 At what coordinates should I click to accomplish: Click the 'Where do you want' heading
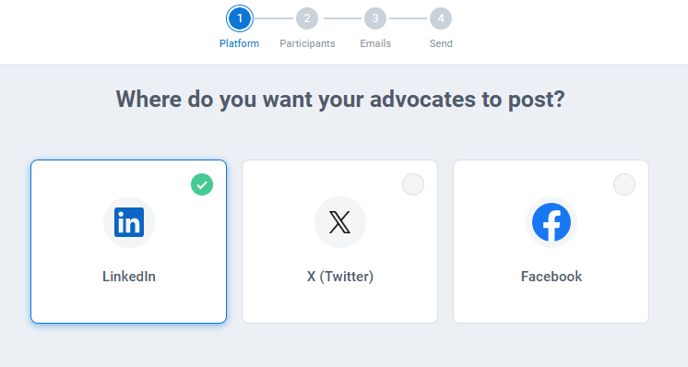(x=340, y=99)
